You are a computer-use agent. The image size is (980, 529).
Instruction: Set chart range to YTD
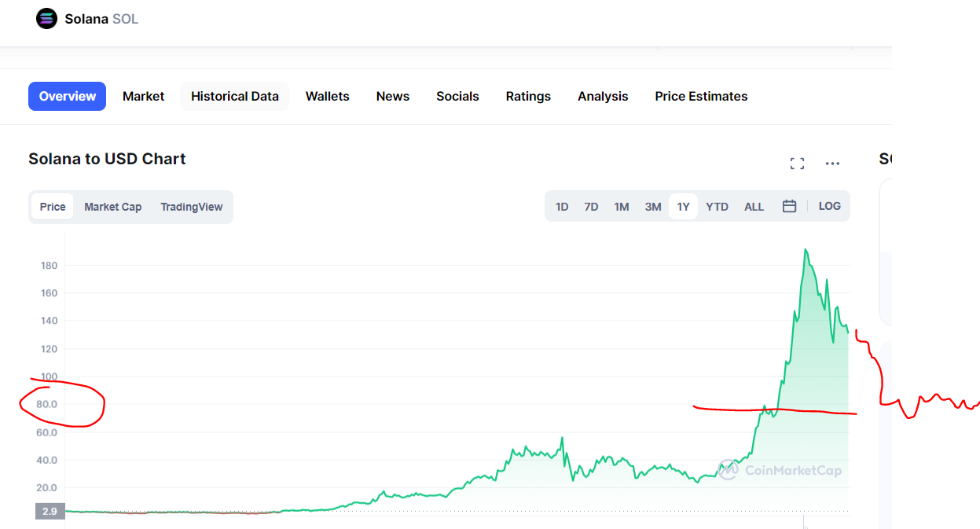(x=717, y=207)
